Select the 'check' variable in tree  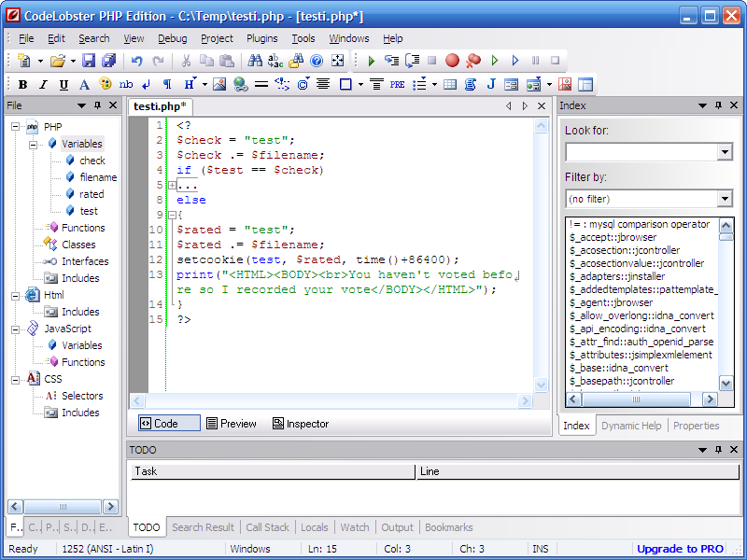click(92, 161)
